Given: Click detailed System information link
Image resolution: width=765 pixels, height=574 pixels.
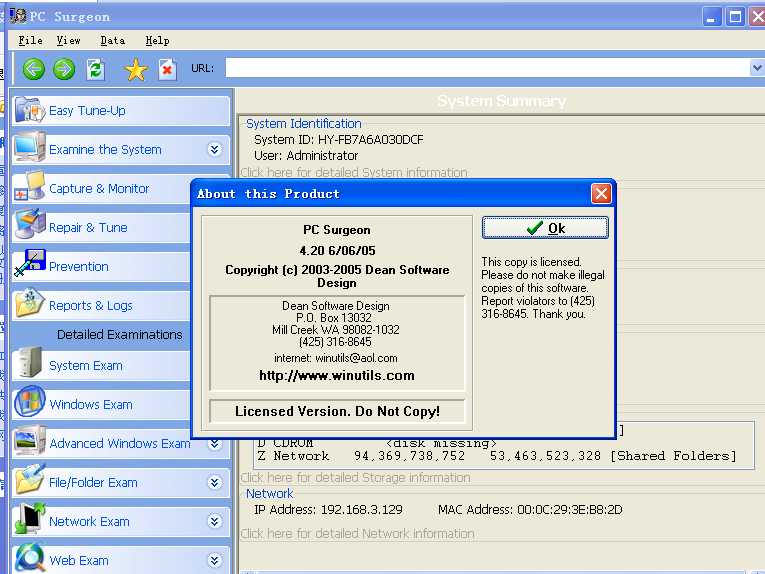Looking at the screenshot, I should point(354,173).
